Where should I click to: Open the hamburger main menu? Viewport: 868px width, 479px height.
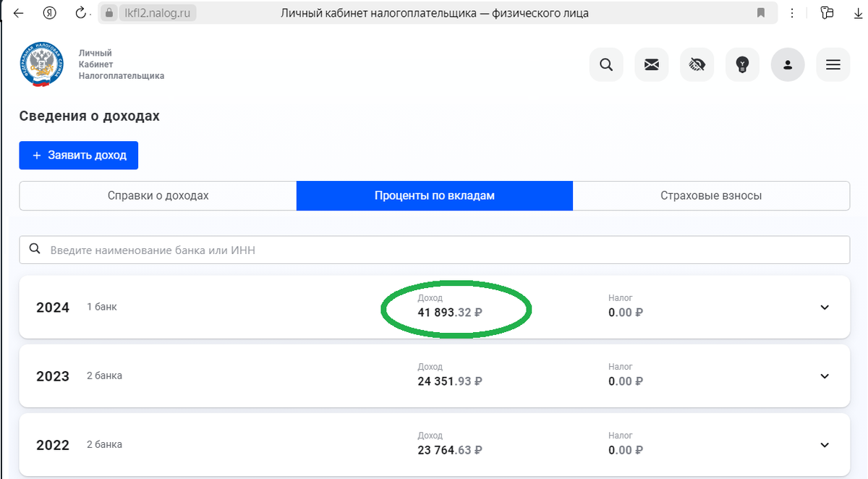point(833,65)
